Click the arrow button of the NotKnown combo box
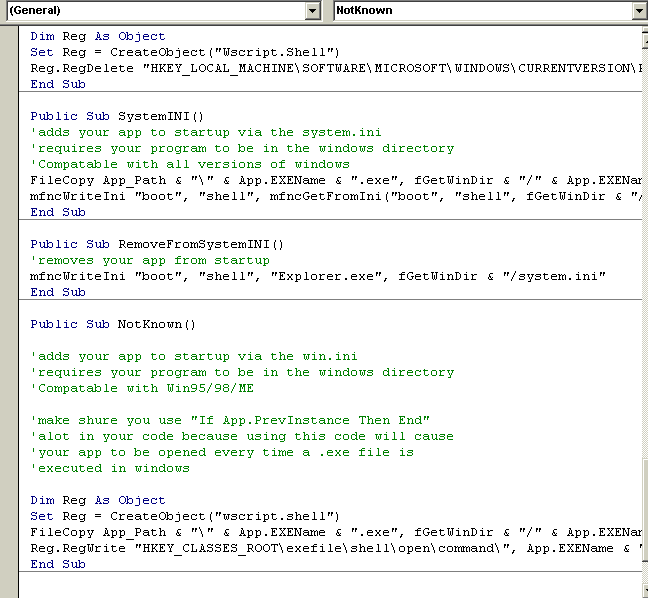The width and height of the screenshot is (648, 598). pyautogui.click(x=639, y=10)
